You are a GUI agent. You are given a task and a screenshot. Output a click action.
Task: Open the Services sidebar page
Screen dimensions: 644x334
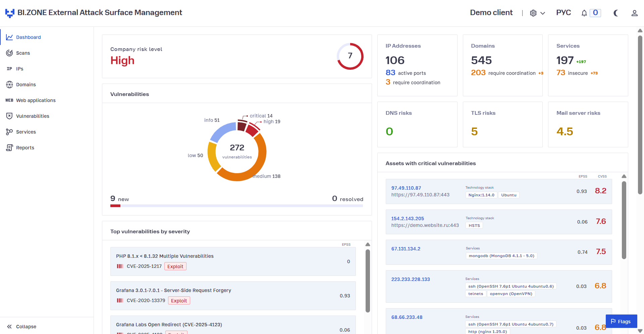click(x=47, y=132)
